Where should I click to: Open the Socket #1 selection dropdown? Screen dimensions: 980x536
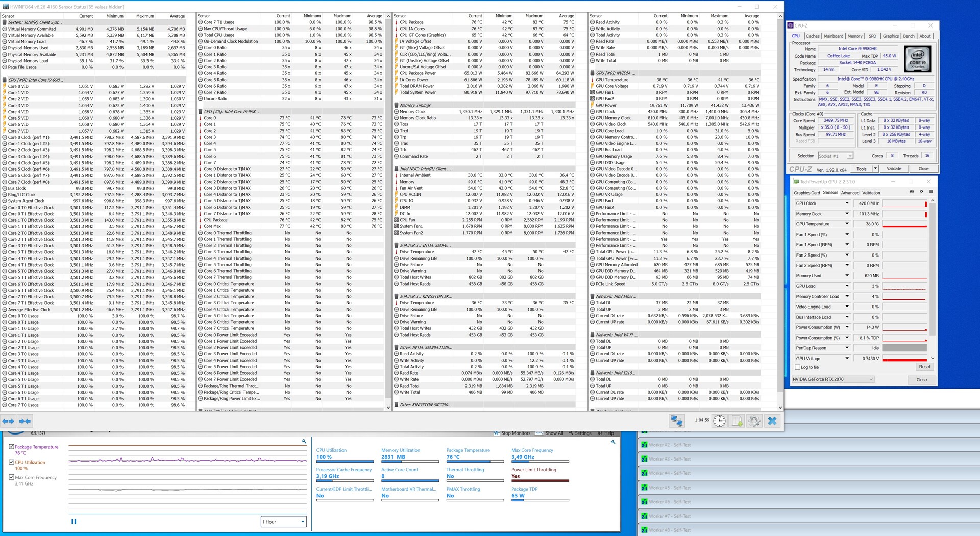pos(835,156)
